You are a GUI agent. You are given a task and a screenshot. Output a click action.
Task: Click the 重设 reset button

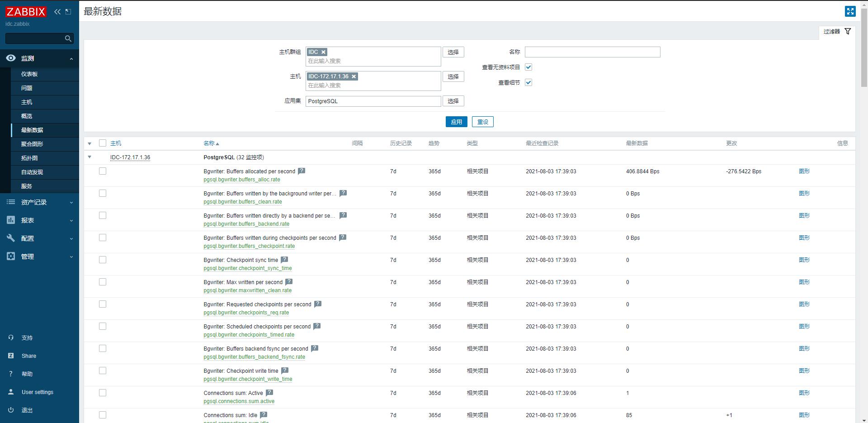click(483, 122)
